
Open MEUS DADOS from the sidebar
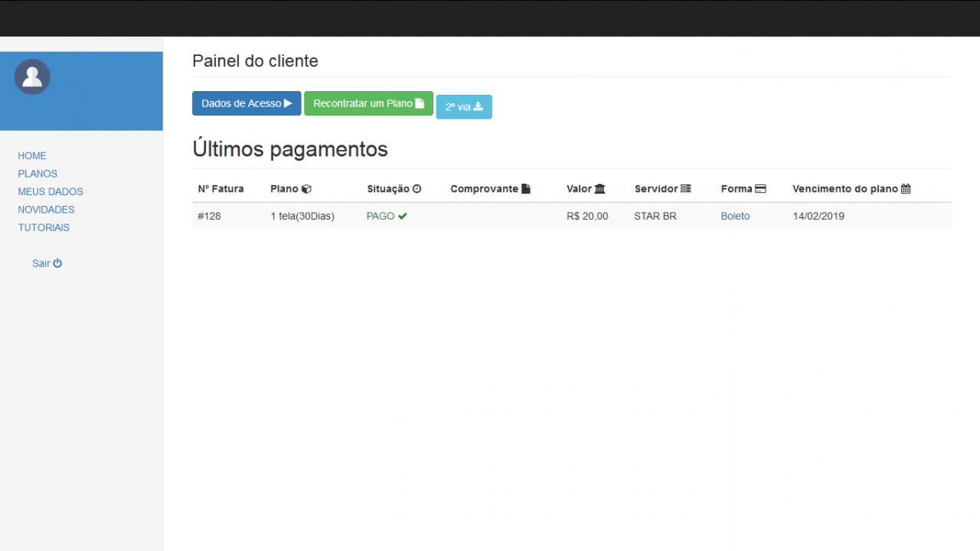pyautogui.click(x=50, y=191)
